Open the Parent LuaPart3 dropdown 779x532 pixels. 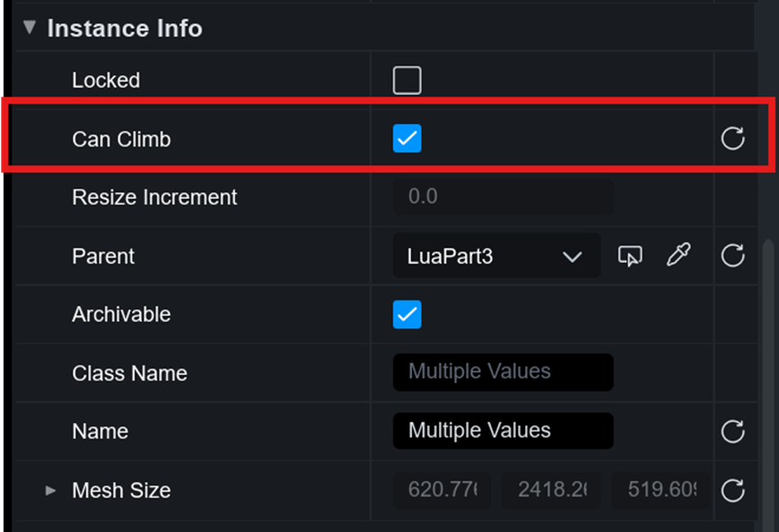pyautogui.click(x=496, y=257)
